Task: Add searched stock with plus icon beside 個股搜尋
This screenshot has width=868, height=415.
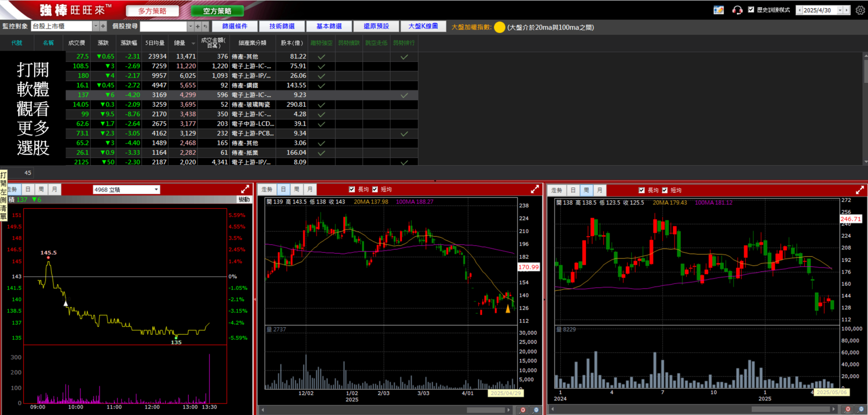Action: coord(198,26)
